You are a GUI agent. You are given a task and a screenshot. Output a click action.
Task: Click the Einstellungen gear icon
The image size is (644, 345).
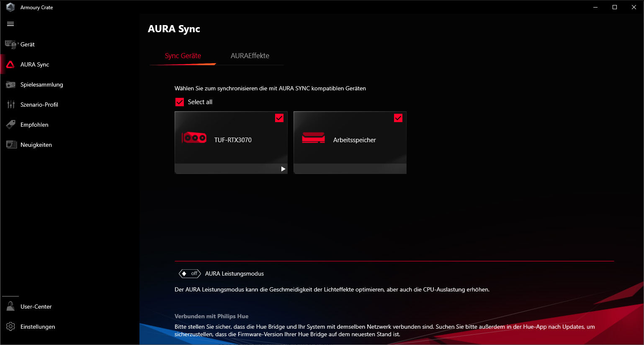coord(10,327)
